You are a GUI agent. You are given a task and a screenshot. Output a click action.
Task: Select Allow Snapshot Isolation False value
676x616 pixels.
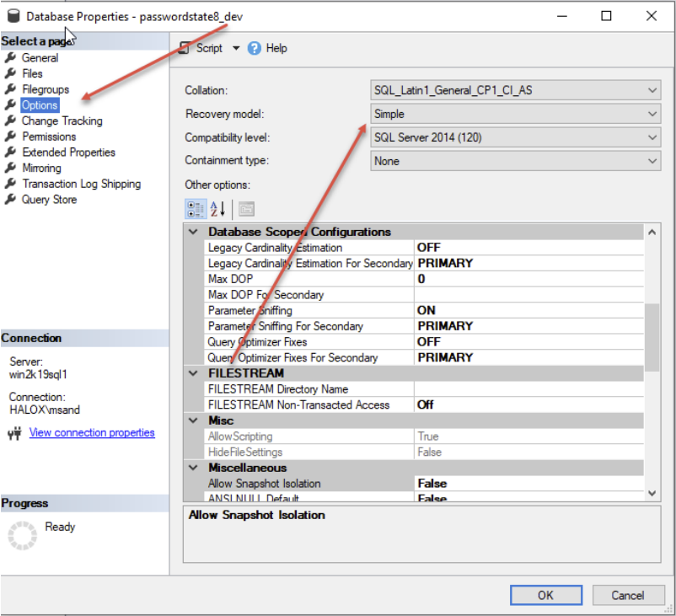[528, 484]
